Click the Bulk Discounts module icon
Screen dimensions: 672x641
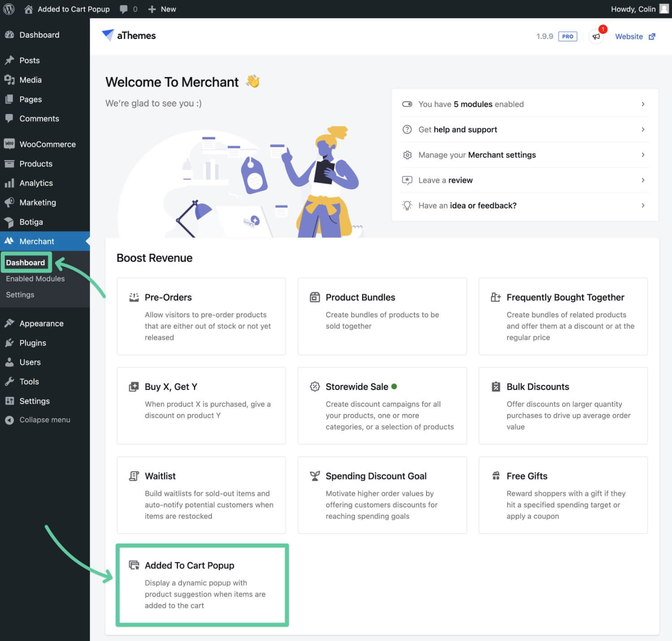495,386
